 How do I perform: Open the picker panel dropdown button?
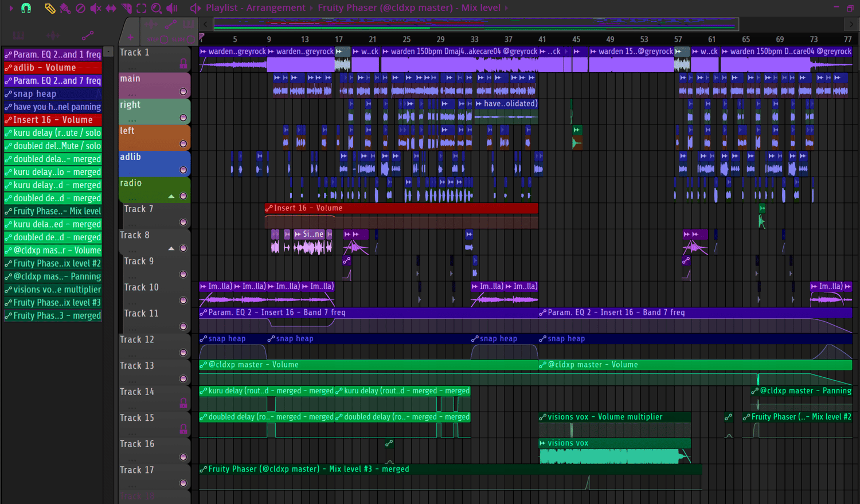(108, 52)
